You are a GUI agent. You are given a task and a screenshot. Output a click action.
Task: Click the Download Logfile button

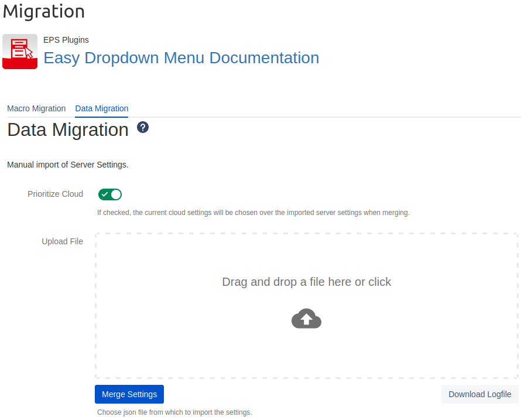[x=479, y=394]
